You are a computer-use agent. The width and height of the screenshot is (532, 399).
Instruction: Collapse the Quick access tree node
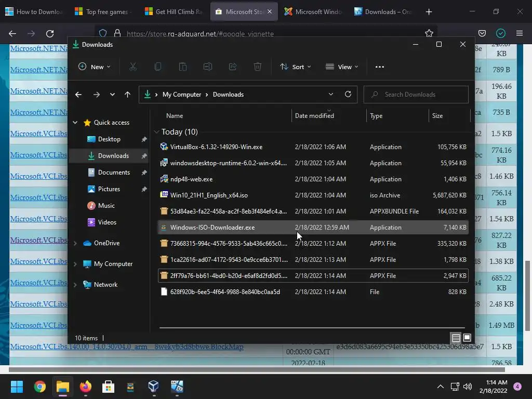click(75, 123)
